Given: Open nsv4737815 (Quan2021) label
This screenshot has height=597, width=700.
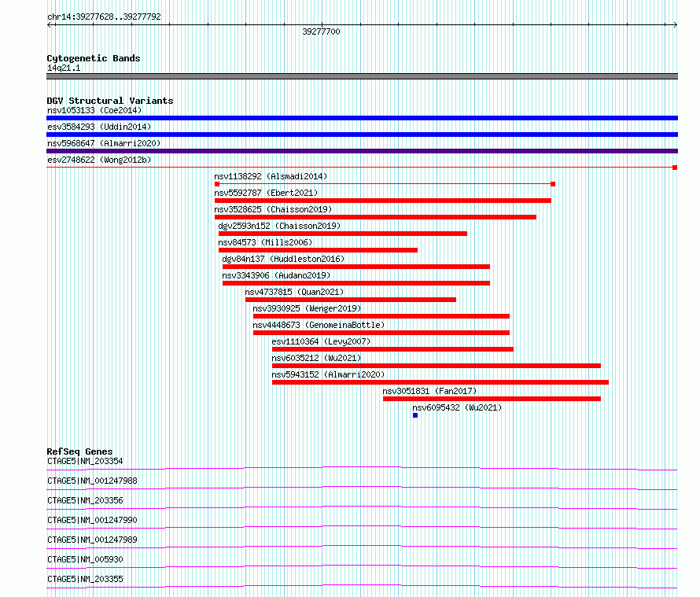Looking at the screenshot, I should tap(295, 292).
